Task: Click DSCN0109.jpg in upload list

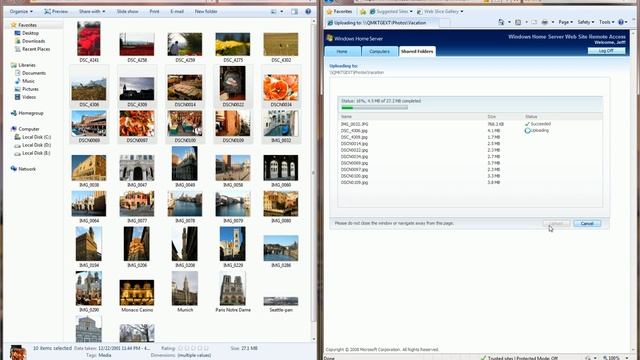Action: [354, 182]
